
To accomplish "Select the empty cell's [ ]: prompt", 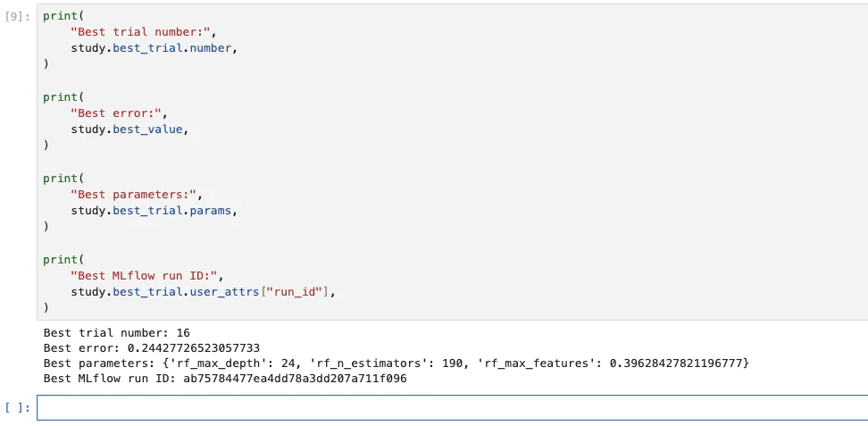I will pyautogui.click(x=18, y=408).
